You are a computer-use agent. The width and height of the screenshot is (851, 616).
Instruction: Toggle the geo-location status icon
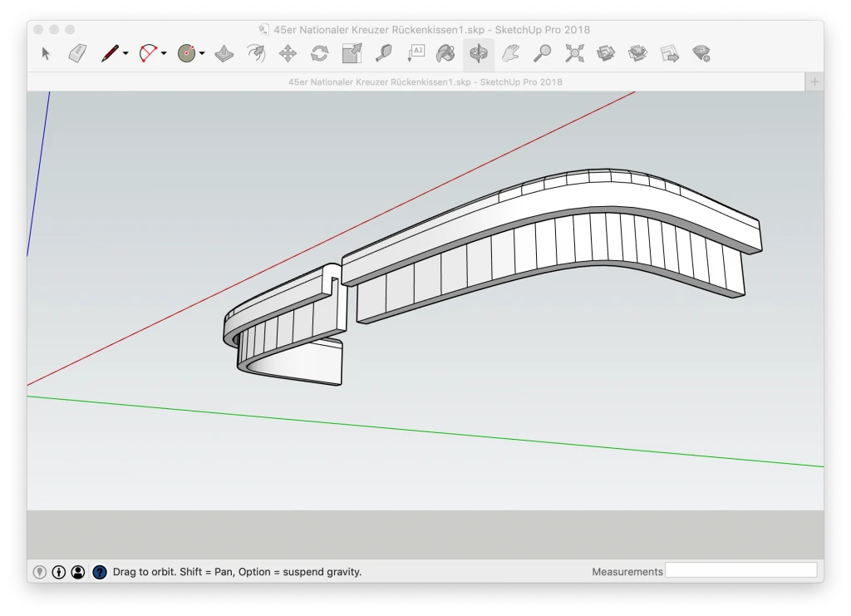[40, 572]
